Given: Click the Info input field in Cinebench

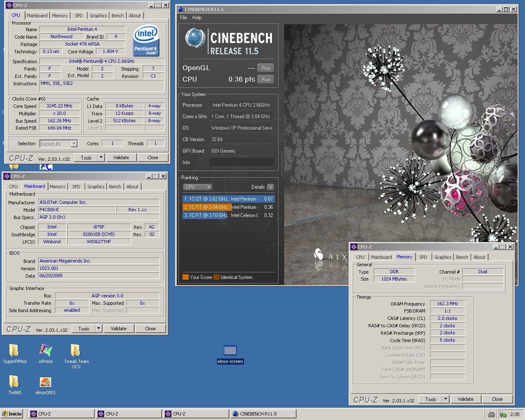Looking at the screenshot, I should pos(242,162).
